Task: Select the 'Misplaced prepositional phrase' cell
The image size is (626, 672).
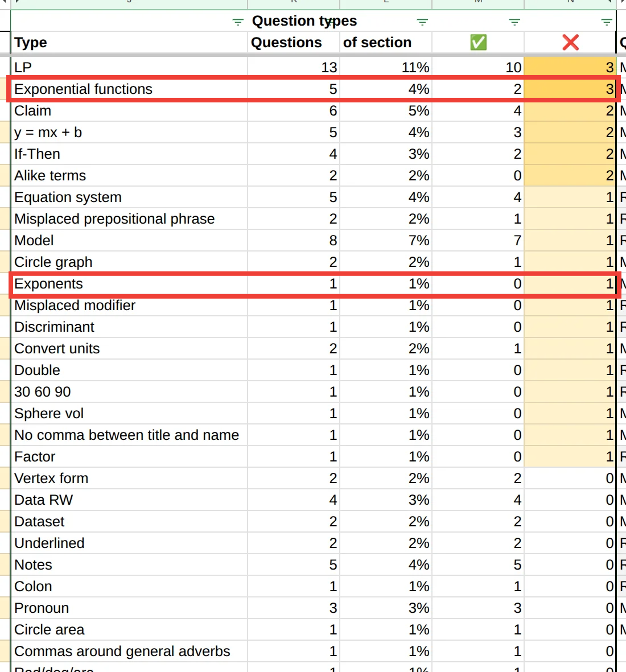Action: pos(129,218)
